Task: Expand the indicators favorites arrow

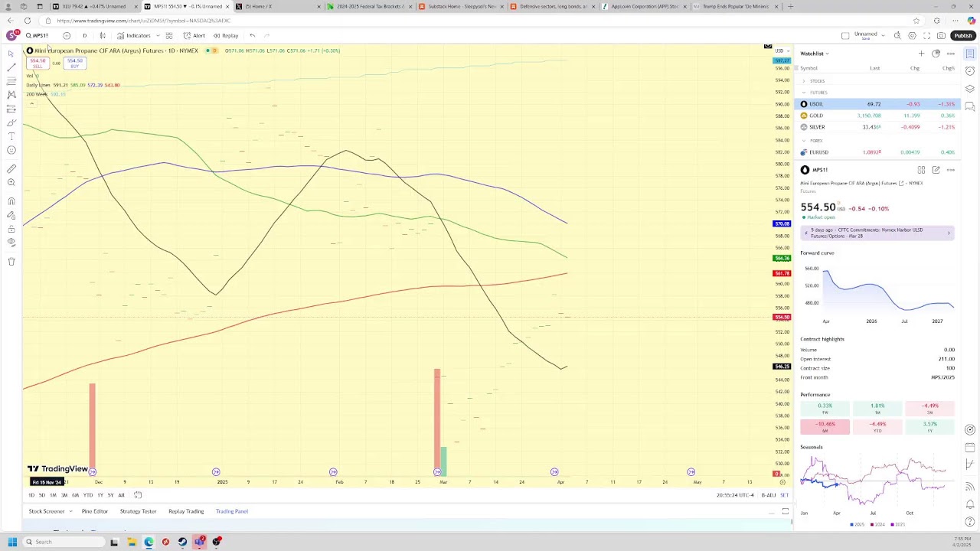Action: coord(158,35)
